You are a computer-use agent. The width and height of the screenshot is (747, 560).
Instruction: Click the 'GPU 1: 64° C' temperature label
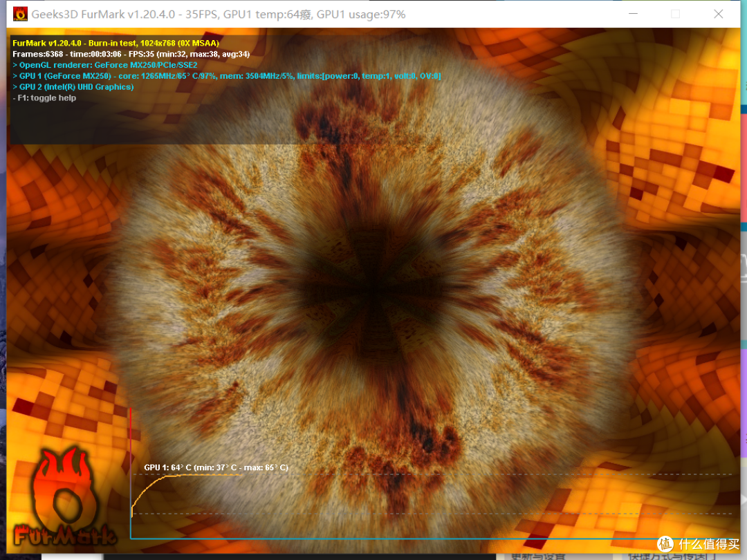pyautogui.click(x=216, y=467)
